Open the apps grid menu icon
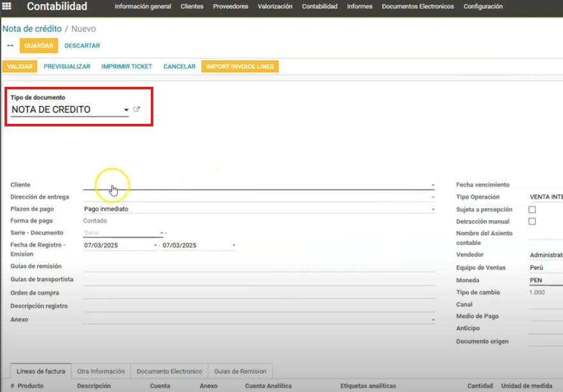The image size is (563, 392). pyautogui.click(x=8, y=6)
